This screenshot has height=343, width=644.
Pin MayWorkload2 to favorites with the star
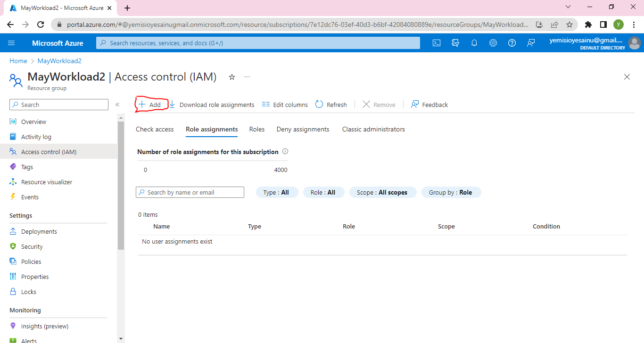(232, 77)
